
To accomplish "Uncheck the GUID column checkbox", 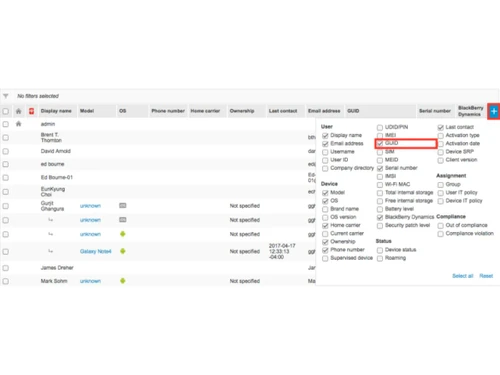I will tap(380, 144).
